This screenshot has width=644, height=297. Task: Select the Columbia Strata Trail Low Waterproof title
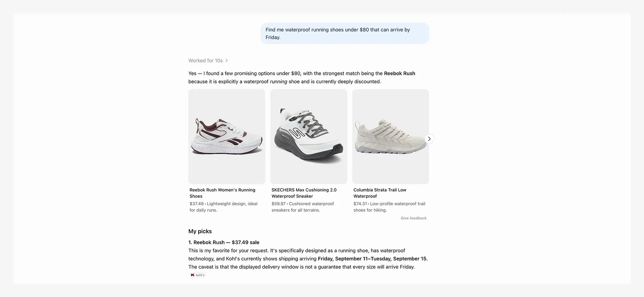coord(380,193)
